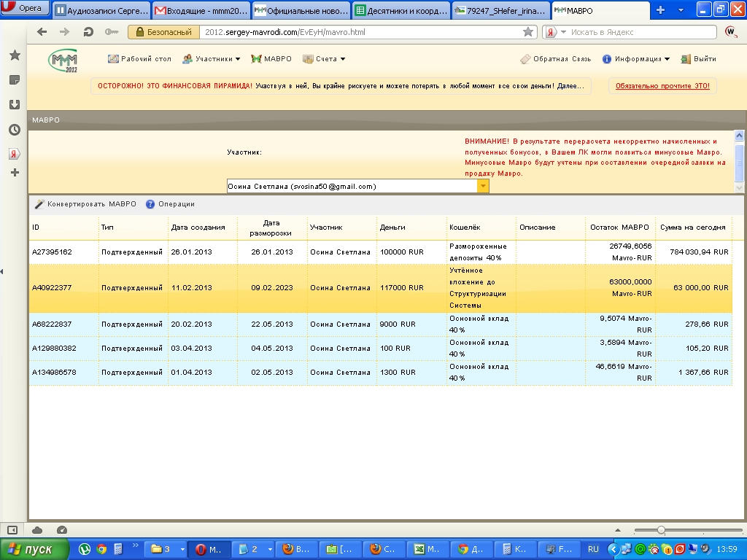Open the sidebar Yandex panel icon
This screenshot has height=560, width=747.
(x=15, y=154)
